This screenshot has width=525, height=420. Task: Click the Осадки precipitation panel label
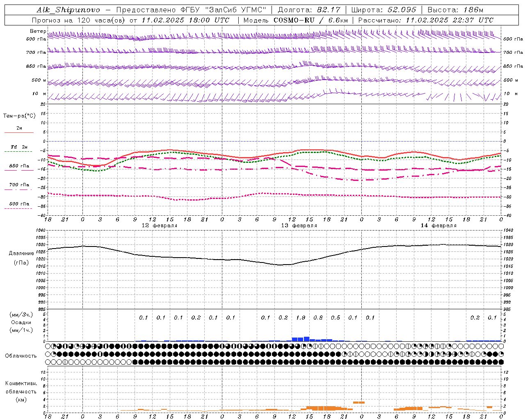click(x=21, y=322)
